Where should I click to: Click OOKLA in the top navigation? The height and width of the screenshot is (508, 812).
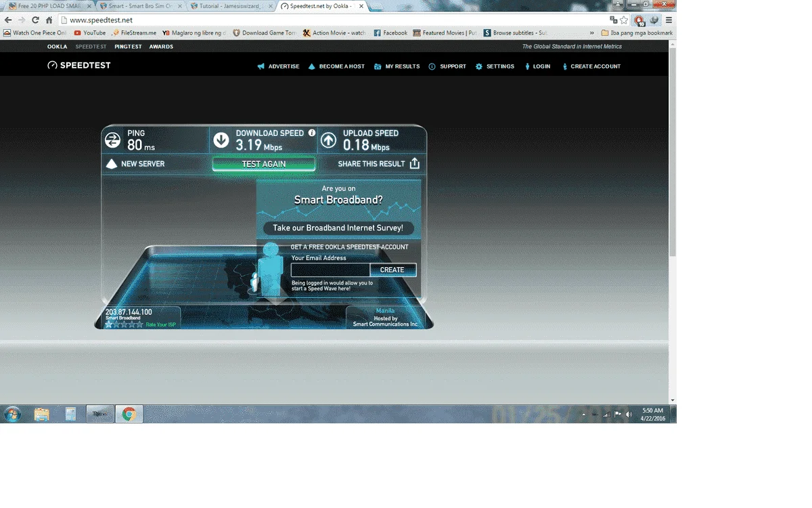coord(57,47)
